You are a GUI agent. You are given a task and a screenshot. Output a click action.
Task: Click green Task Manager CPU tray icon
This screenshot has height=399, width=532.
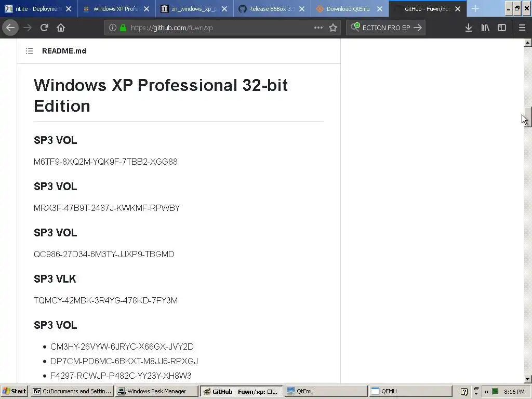tap(495, 392)
